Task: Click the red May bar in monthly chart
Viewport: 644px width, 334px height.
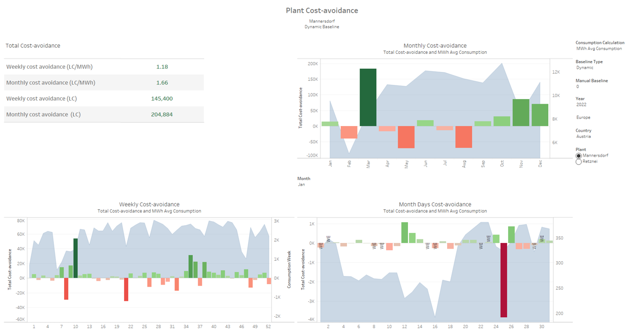Action: (406, 137)
